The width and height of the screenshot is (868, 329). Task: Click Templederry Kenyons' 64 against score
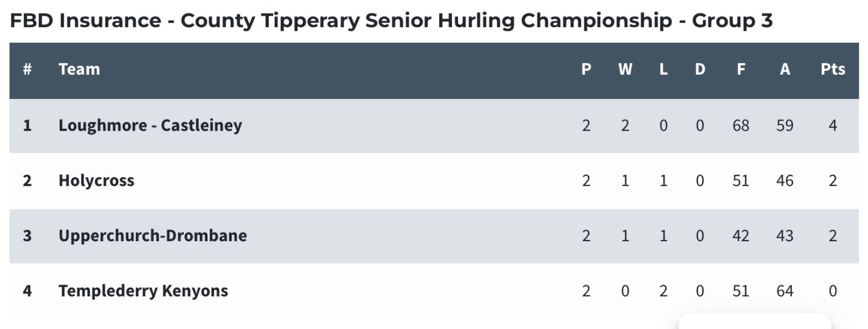(x=785, y=291)
